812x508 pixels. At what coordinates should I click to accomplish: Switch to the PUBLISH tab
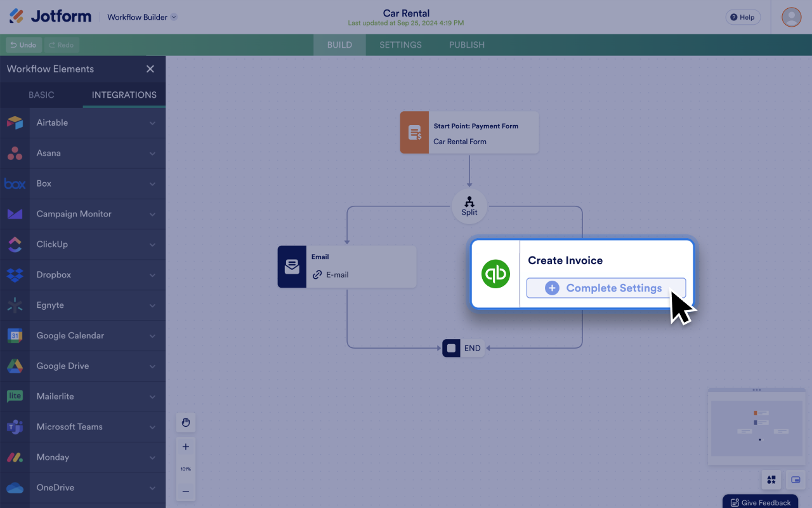[x=467, y=45]
